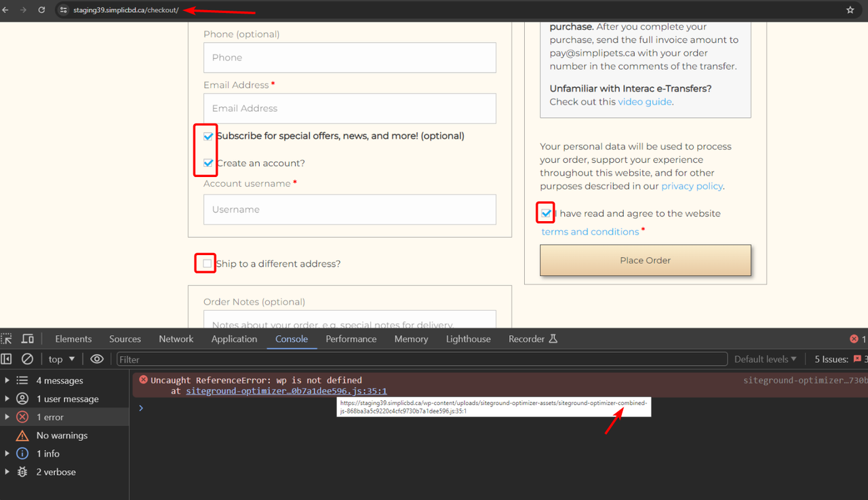Select the 2 verbose sidebar filter

(x=64, y=472)
